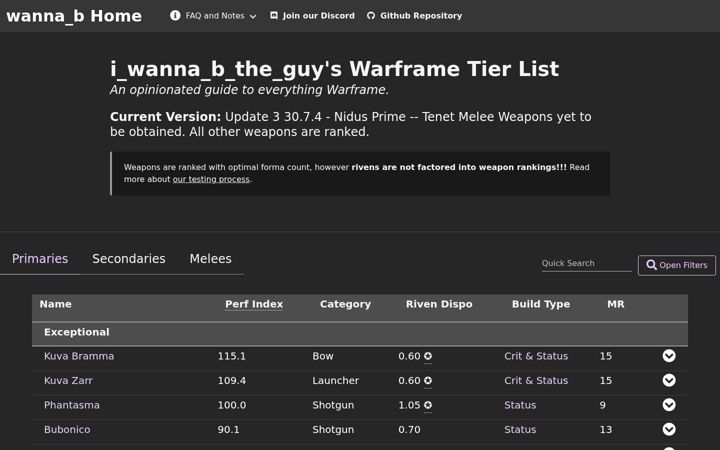Click the Discord icon in navbar
Viewport: 720px width, 450px height.
click(x=274, y=16)
